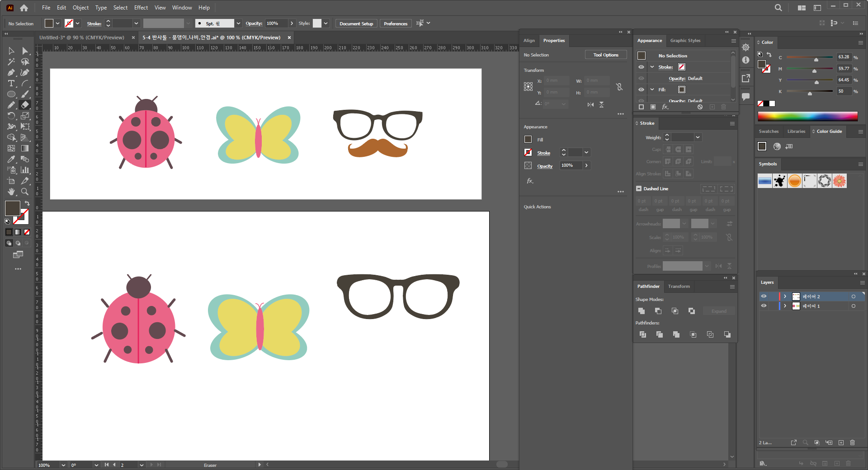868x470 pixels.
Task: Click Create New Layer icon in Layers panel
Action: [841, 443]
